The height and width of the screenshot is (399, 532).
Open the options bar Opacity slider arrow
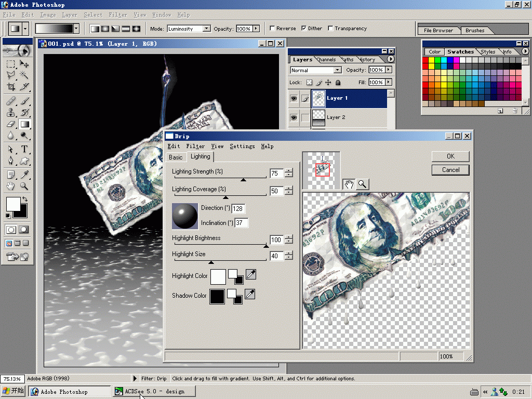(x=256, y=29)
